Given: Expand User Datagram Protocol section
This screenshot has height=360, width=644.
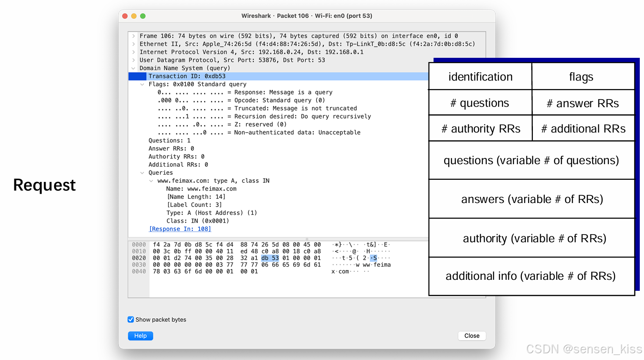Looking at the screenshot, I should tap(134, 60).
